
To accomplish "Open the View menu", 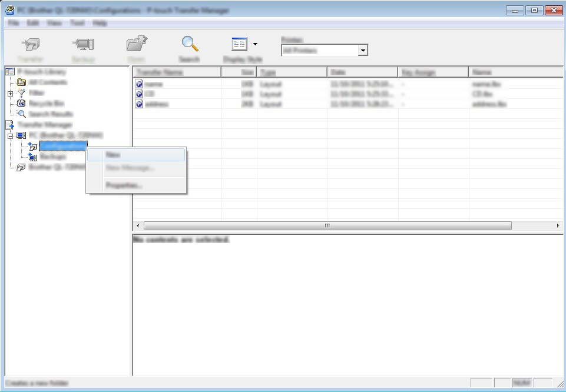I will (54, 23).
